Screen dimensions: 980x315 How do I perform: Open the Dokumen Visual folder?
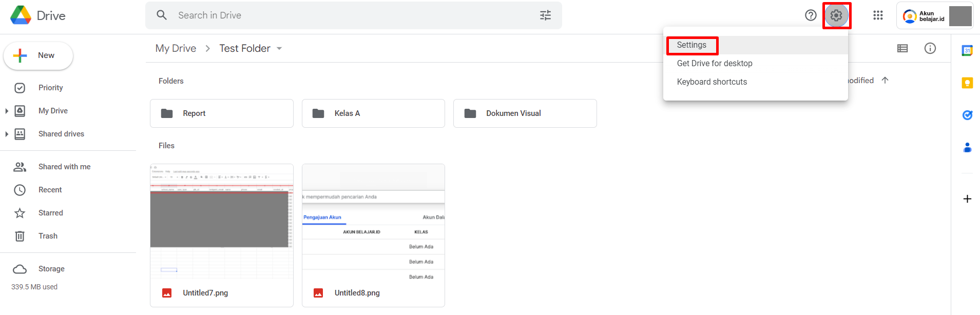(x=525, y=113)
